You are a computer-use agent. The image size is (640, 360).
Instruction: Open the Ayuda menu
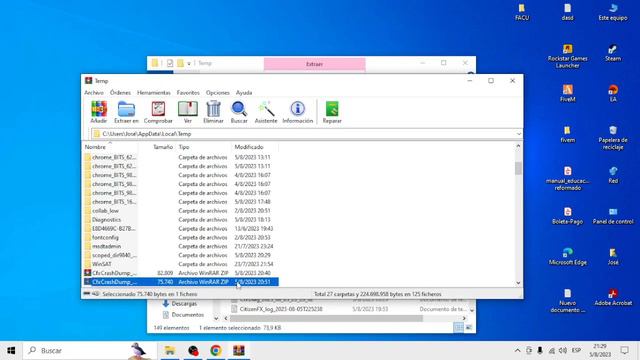244,93
